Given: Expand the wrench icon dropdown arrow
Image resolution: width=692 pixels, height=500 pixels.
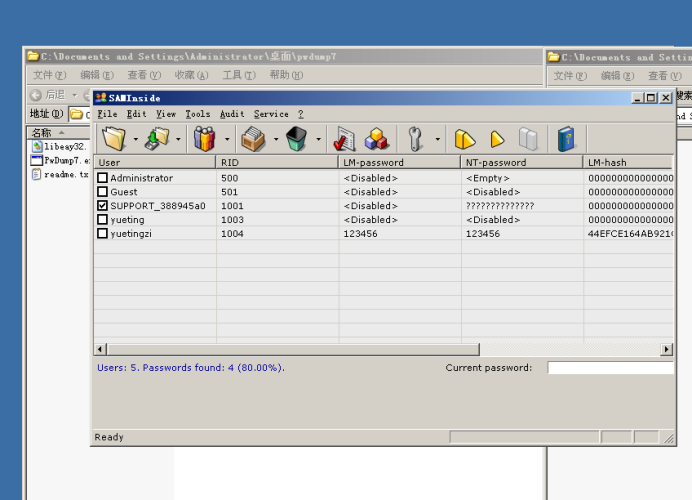Looking at the screenshot, I should click(x=437, y=139).
